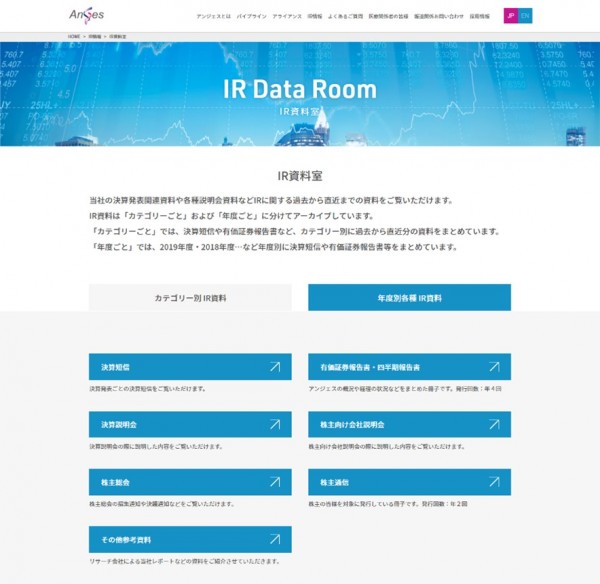Screen dimensions: 600x584
Task: Select the カテゴリー別 IR資料 tab
Action: [x=190, y=298]
